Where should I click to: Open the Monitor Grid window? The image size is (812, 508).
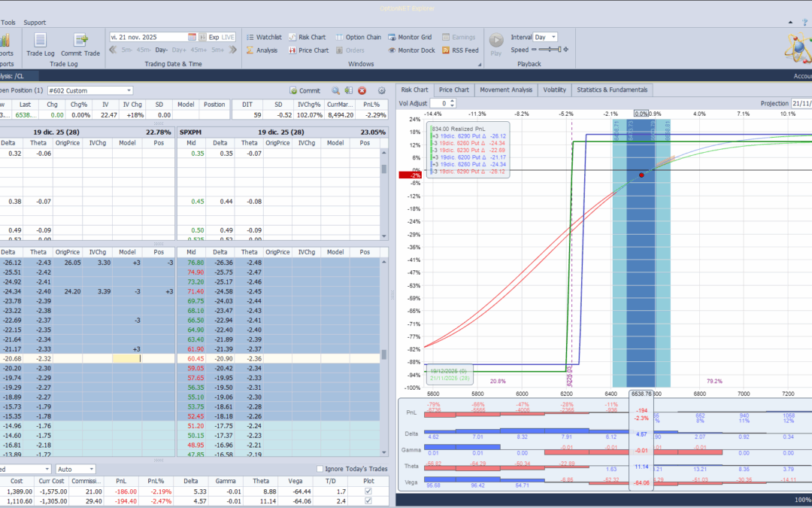pos(411,38)
